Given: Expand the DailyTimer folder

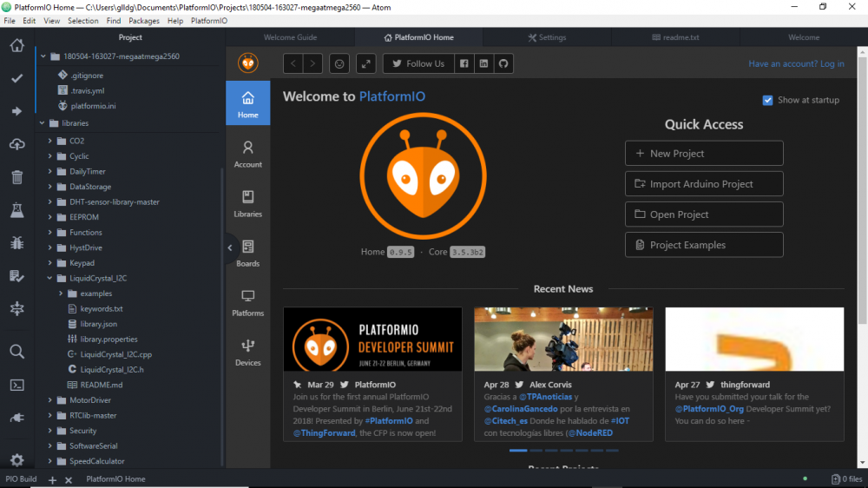Looking at the screenshot, I should point(49,172).
